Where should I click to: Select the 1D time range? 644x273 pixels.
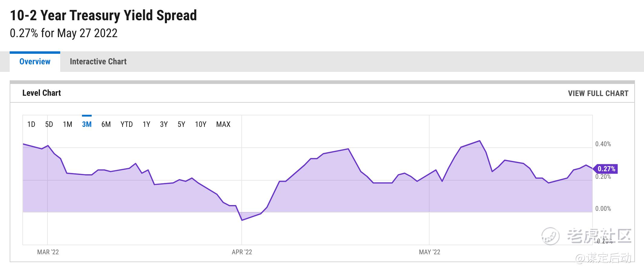click(31, 124)
